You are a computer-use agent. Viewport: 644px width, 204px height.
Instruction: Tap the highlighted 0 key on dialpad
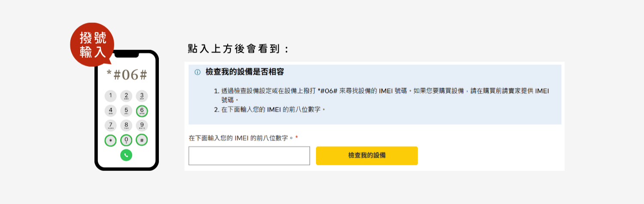click(x=126, y=140)
